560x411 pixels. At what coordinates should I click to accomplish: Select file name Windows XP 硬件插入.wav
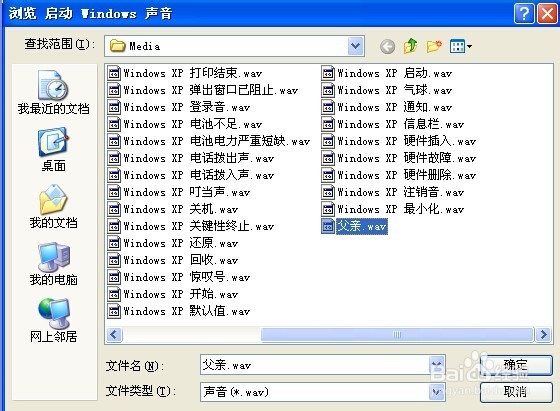(407, 141)
